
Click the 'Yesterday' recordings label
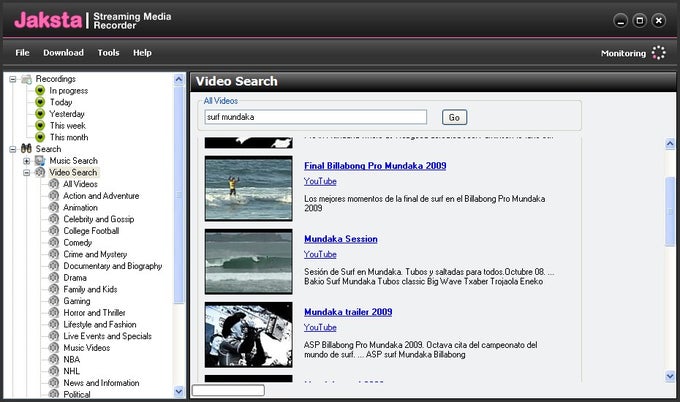(67, 114)
